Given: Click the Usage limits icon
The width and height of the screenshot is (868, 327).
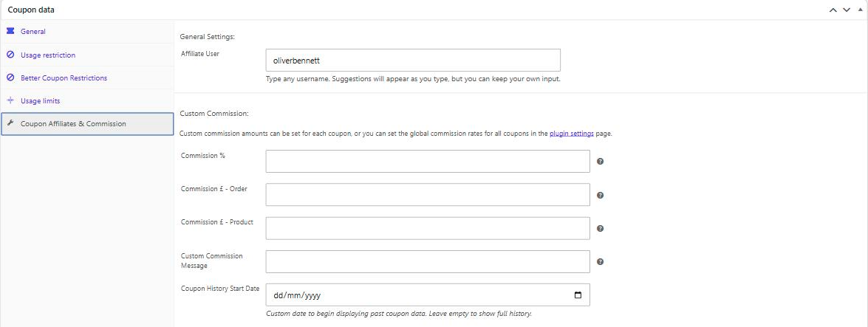Looking at the screenshot, I should [x=10, y=100].
